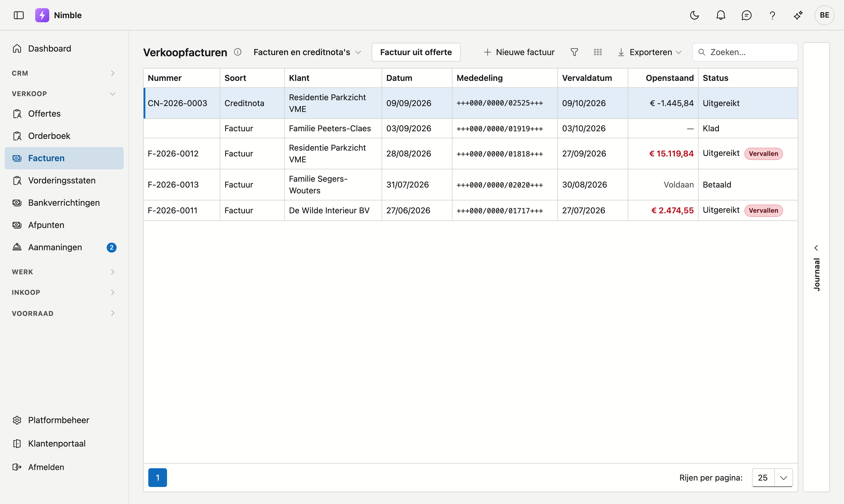Go to Dashboard
Viewport: 844px width, 504px height.
[64, 49]
